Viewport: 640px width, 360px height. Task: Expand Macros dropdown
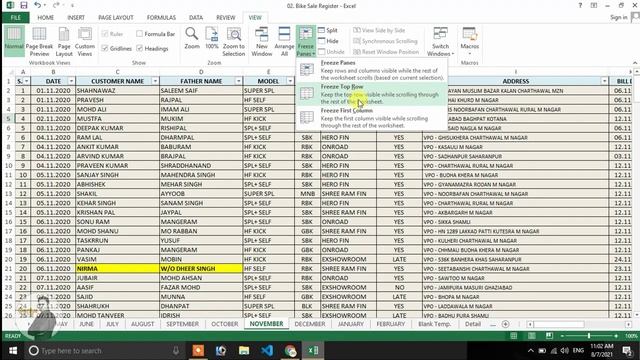click(x=469, y=50)
